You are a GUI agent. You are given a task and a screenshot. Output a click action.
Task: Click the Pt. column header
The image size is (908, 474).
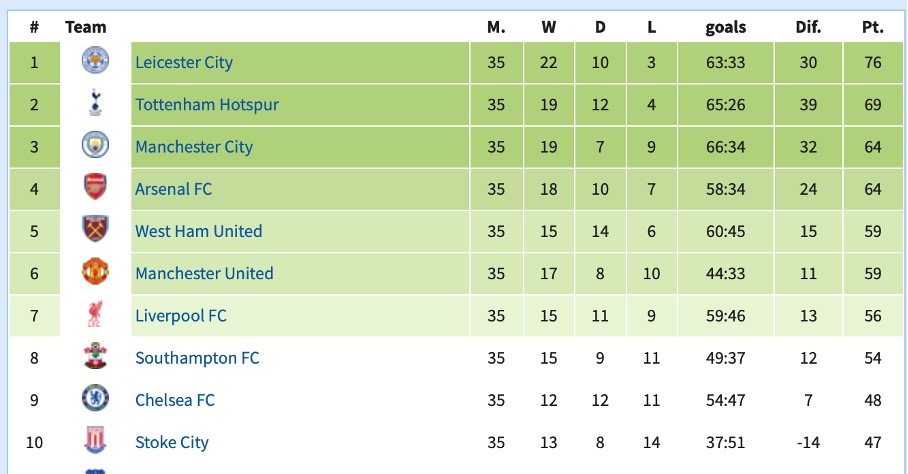(x=872, y=27)
